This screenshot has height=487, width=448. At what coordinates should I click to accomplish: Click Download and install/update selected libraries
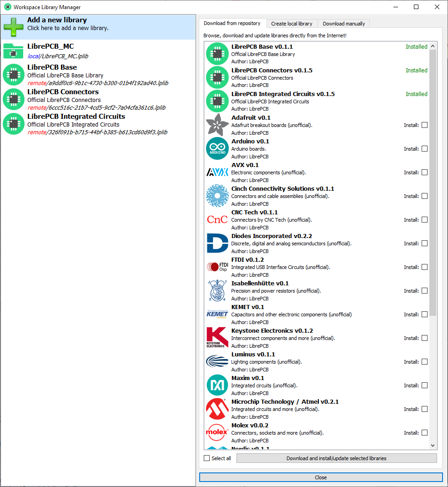[x=337, y=458]
